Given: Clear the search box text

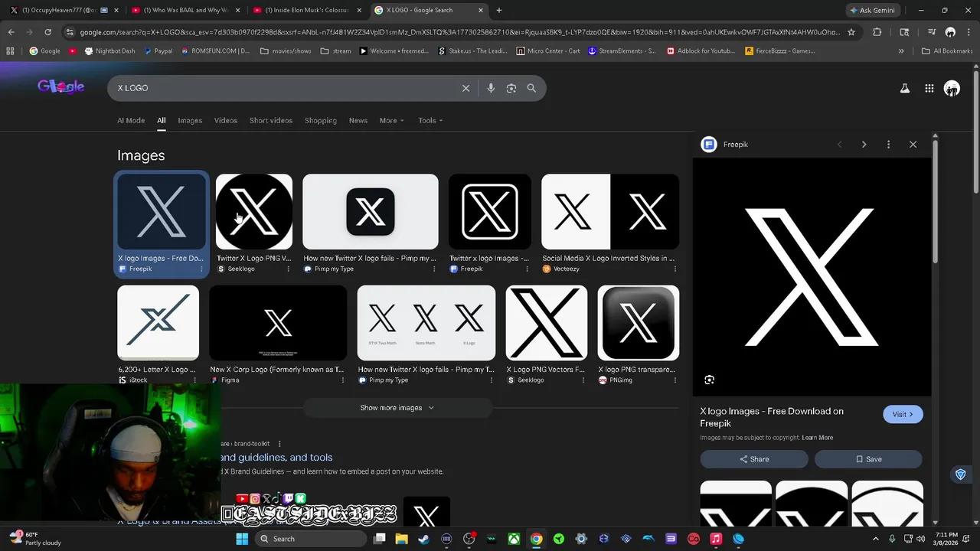Looking at the screenshot, I should tap(465, 88).
